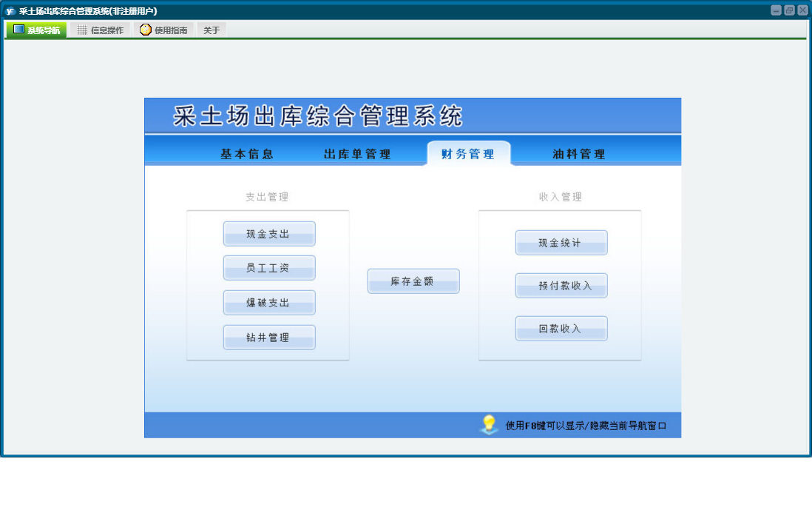The height and width of the screenshot is (530, 812).
Task: Switch to the 出库单管理 tab
Action: point(357,154)
